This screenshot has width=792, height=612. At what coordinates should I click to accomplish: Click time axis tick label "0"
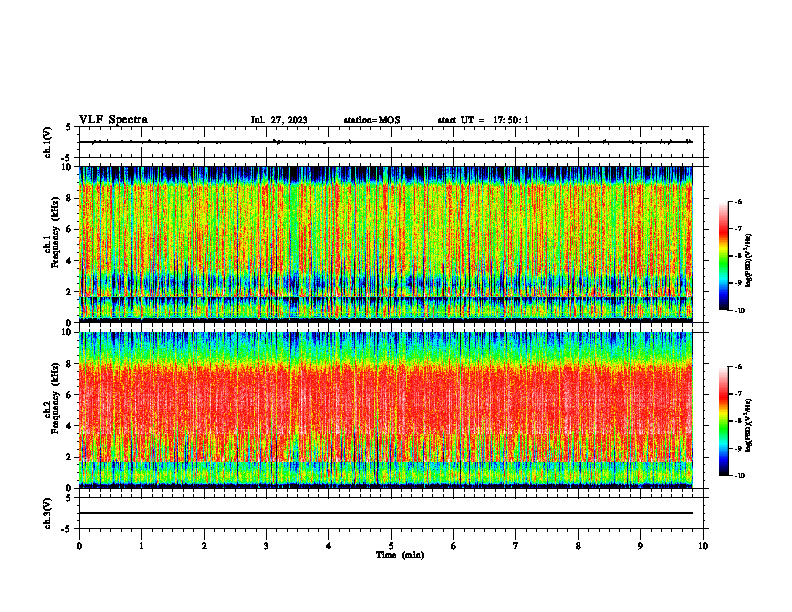[79, 546]
